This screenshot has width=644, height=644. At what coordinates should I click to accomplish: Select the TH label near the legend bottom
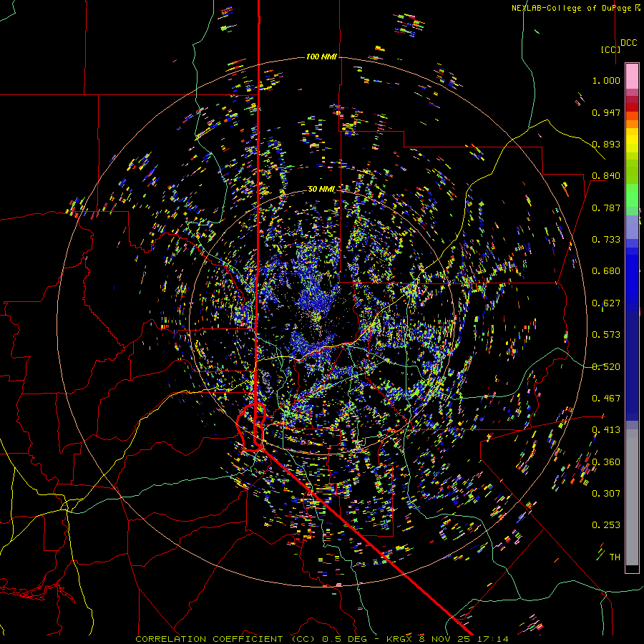615,557
